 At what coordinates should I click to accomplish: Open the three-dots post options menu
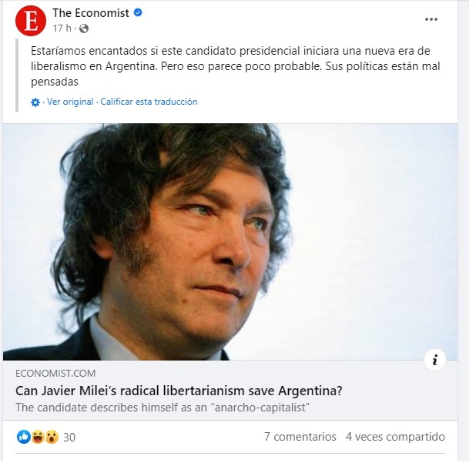pyautogui.click(x=431, y=19)
